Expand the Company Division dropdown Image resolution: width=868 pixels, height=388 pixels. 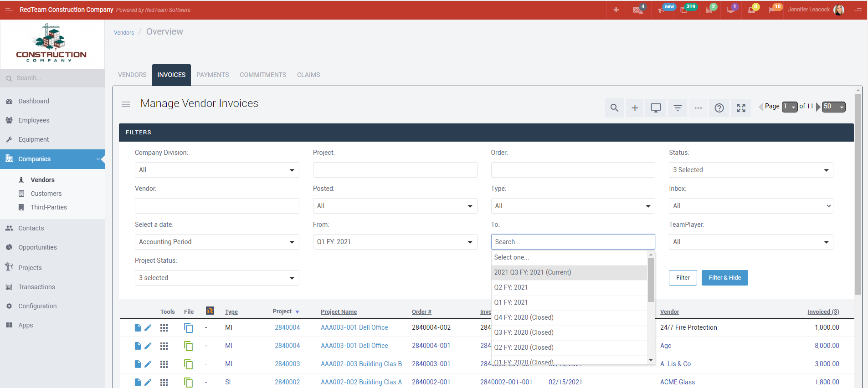click(x=216, y=170)
